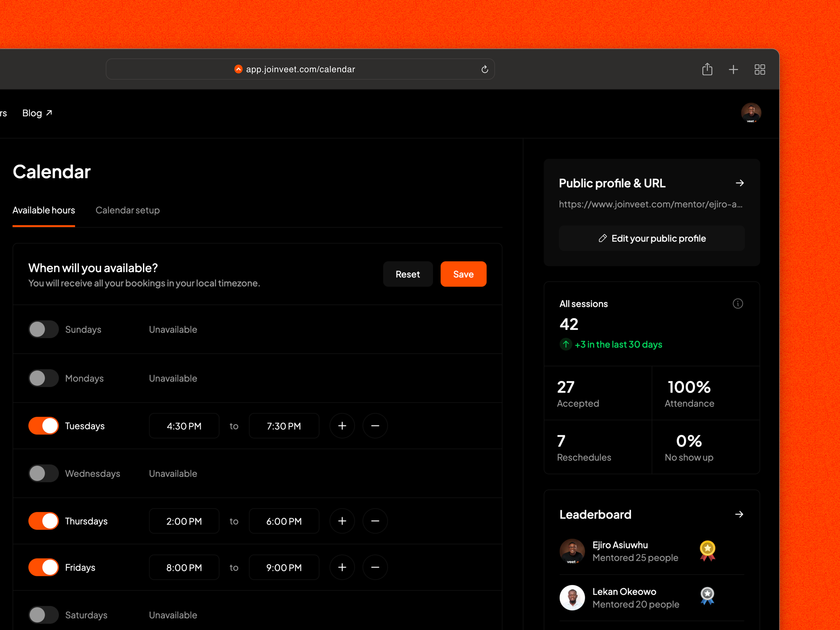Image resolution: width=840 pixels, height=630 pixels.
Task: Open a new browser tab with plus icon
Action: click(x=733, y=70)
